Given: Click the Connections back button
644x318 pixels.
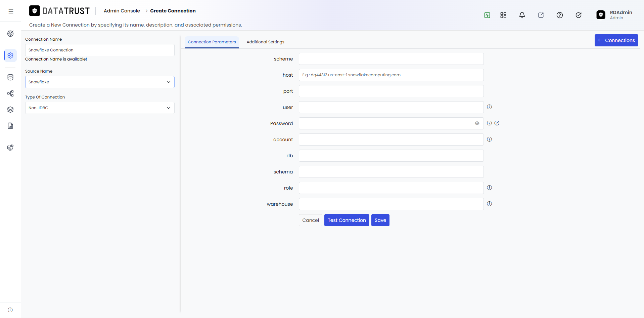Looking at the screenshot, I should click(616, 40).
